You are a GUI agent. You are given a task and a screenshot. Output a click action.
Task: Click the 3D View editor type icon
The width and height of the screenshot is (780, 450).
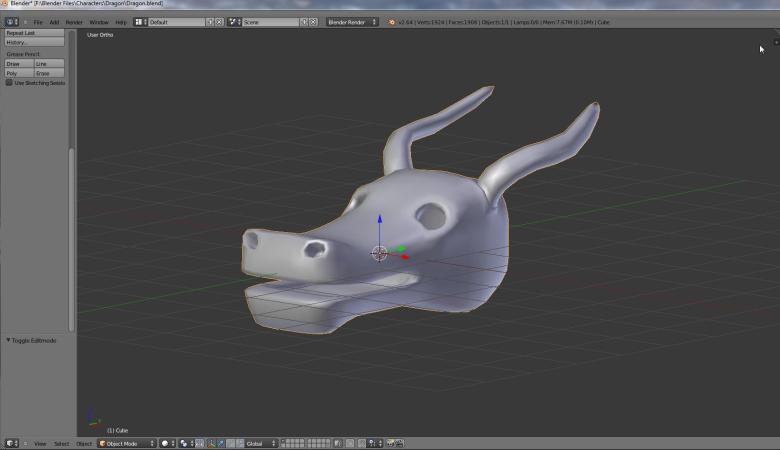click(x=10, y=443)
